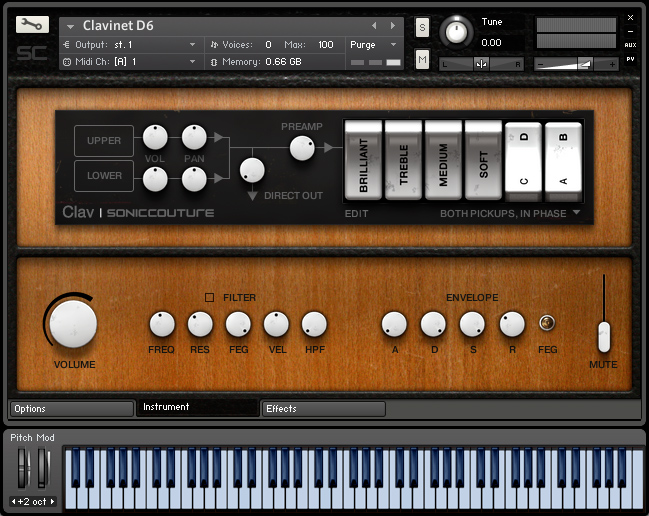Click the envelope D (decay) knob
This screenshot has height=516, width=649.
(433, 324)
